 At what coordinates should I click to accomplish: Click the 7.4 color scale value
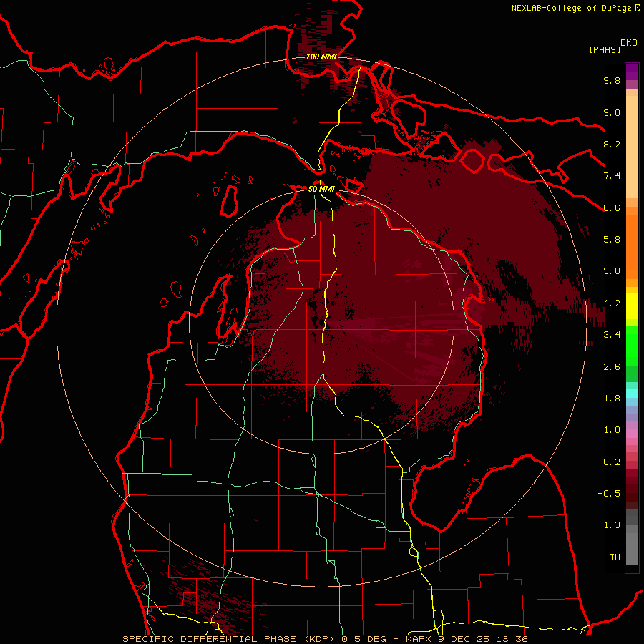612,176
